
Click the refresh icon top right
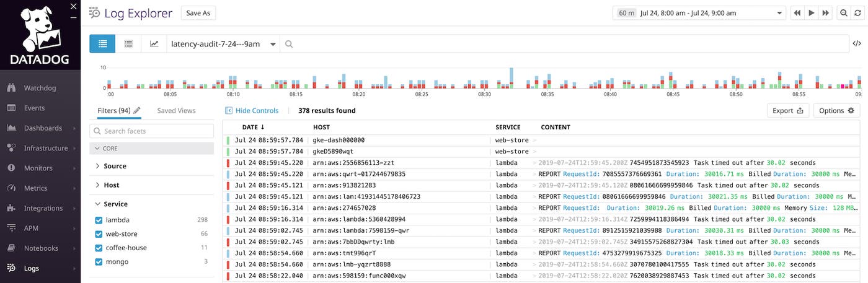[857, 13]
